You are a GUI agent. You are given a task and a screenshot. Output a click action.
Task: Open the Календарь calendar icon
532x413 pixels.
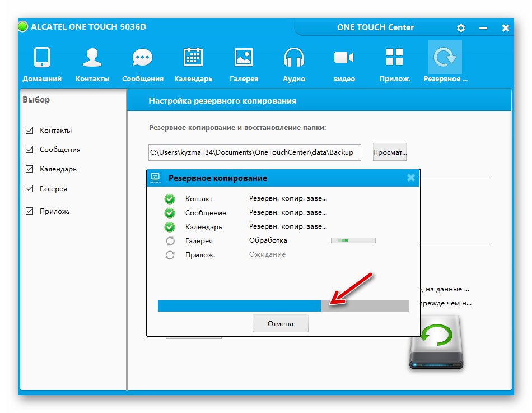193,57
